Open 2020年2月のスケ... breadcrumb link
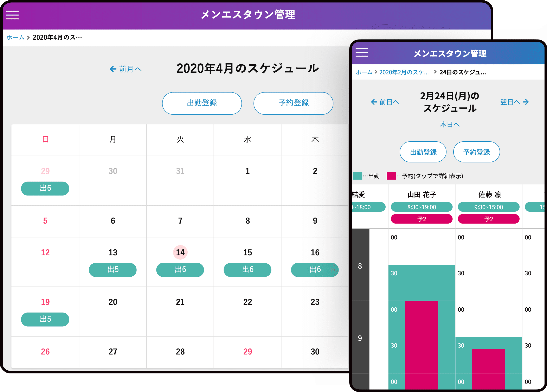The height and width of the screenshot is (392, 547). click(404, 72)
